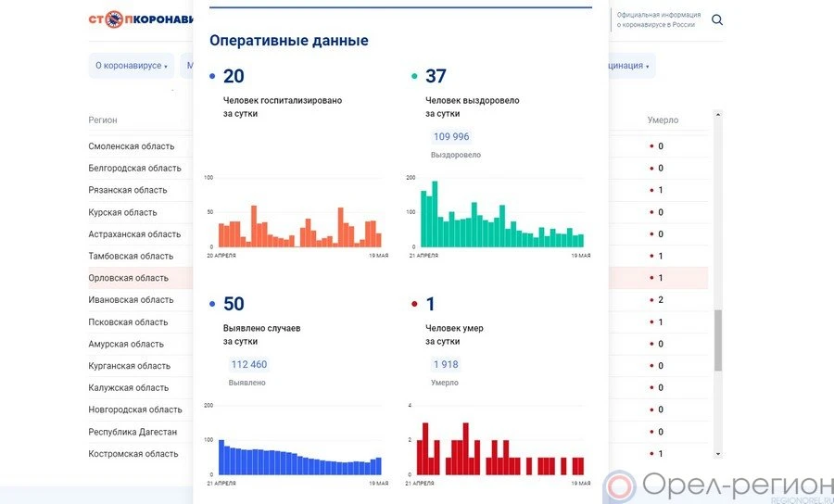Click the blue bullet beside number 20

(x=212, y=77)
